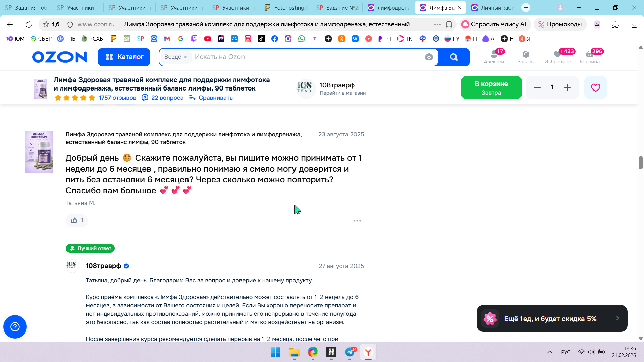Expand the 'Везде' search category dropdown
This screenshot has height=362, width=644.
coord(175,57)
